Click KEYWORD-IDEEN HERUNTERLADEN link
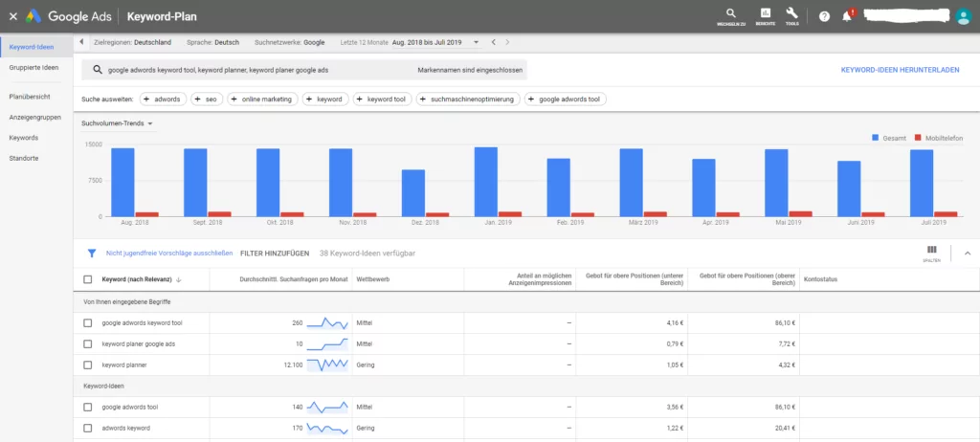This screenshot has height=442, width=980. (x=900, y=70)
